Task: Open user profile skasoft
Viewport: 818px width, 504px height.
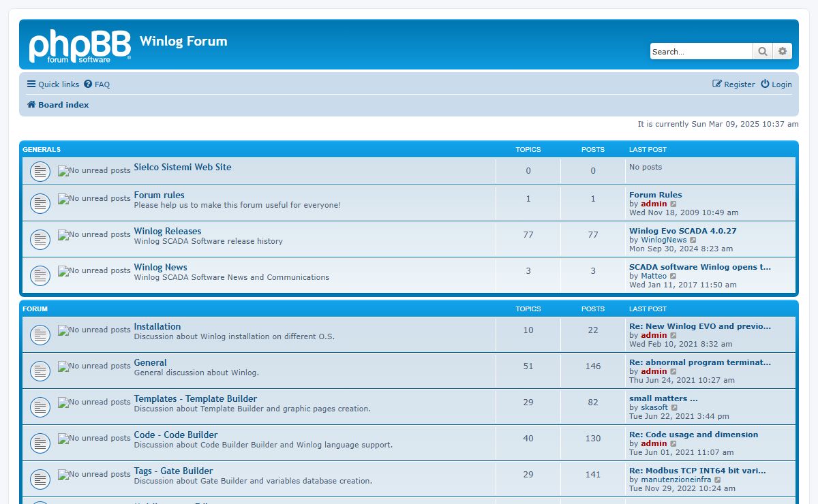Action: point(654,407)
